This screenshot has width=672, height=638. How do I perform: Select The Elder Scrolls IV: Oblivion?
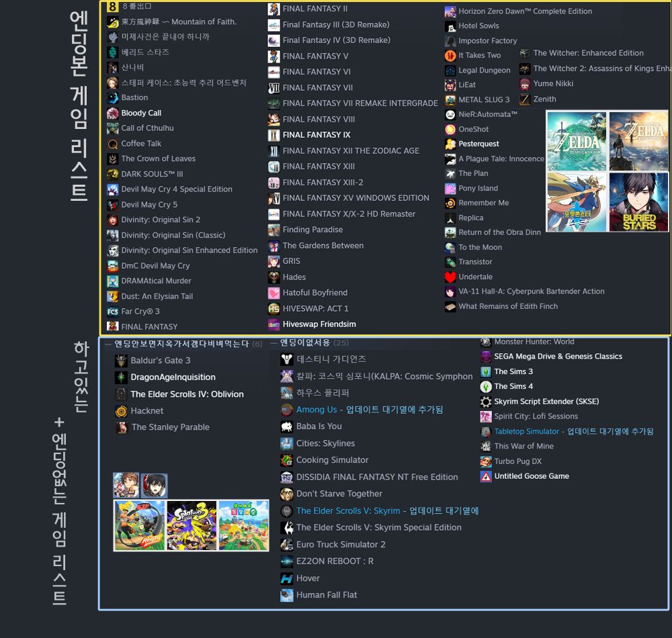(x=187, y=394)
